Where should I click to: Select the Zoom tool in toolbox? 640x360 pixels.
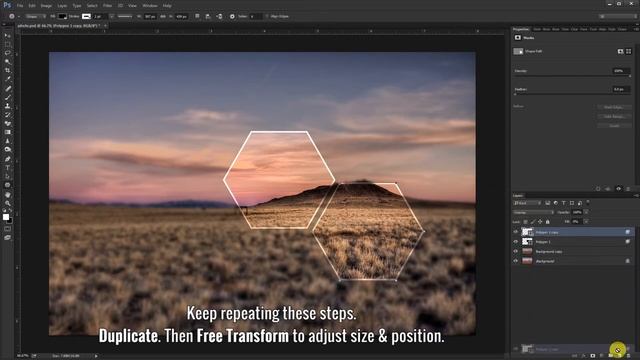point(7,203)
